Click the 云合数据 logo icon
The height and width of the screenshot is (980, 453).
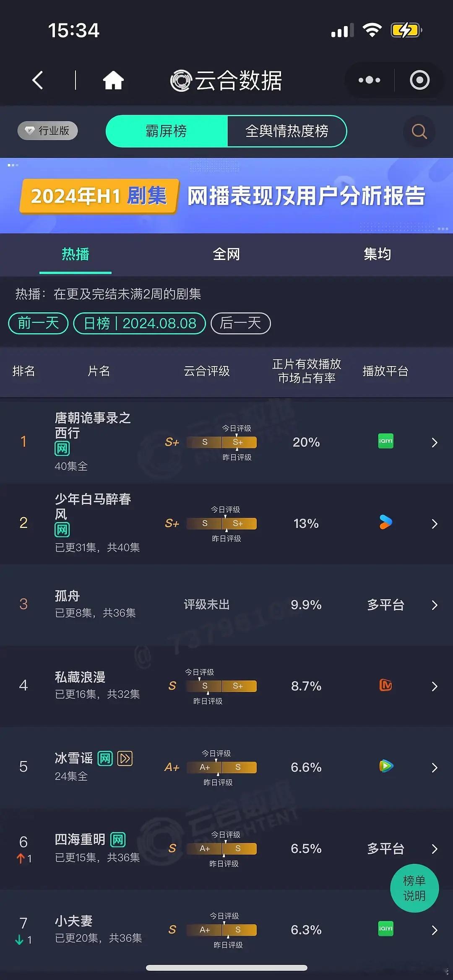tap(180, 81)
